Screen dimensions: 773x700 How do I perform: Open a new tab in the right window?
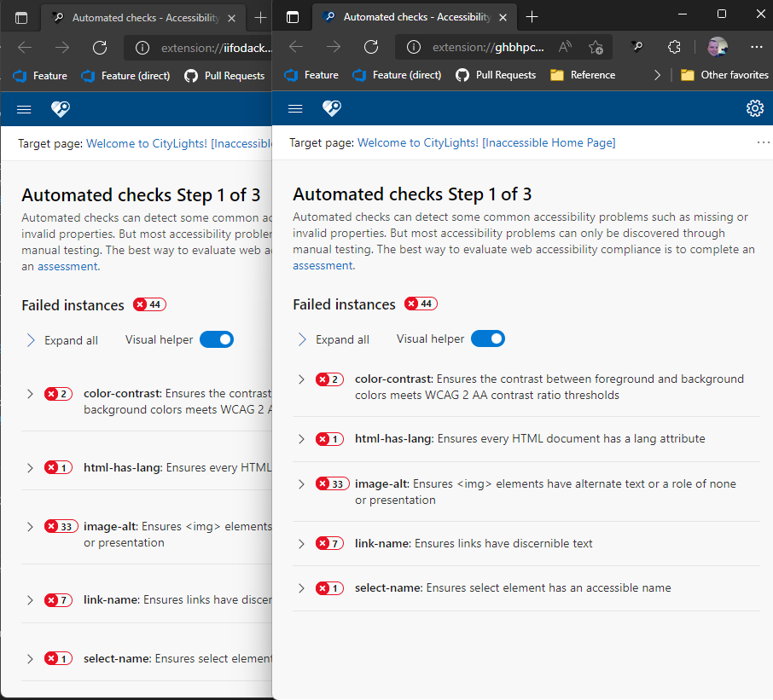(532, 17)
